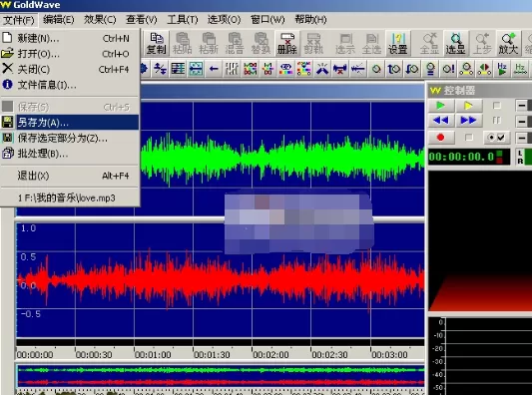The height and width of the screenshot is (395, 532).
Task: Click the blue fast-forward button
Action: click(468, 121)
